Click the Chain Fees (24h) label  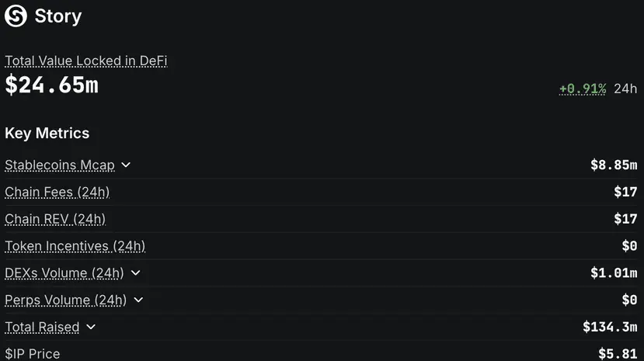(57, 192)
